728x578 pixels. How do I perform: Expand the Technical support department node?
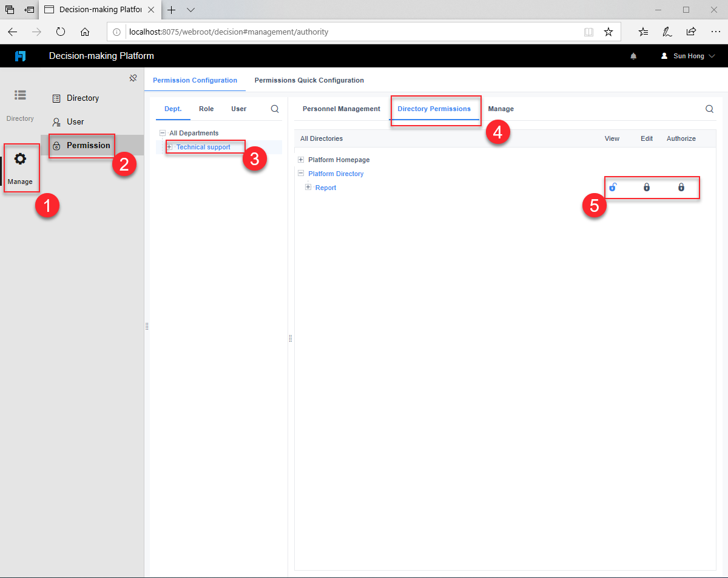pyautogui.click(x=170, y=147)
